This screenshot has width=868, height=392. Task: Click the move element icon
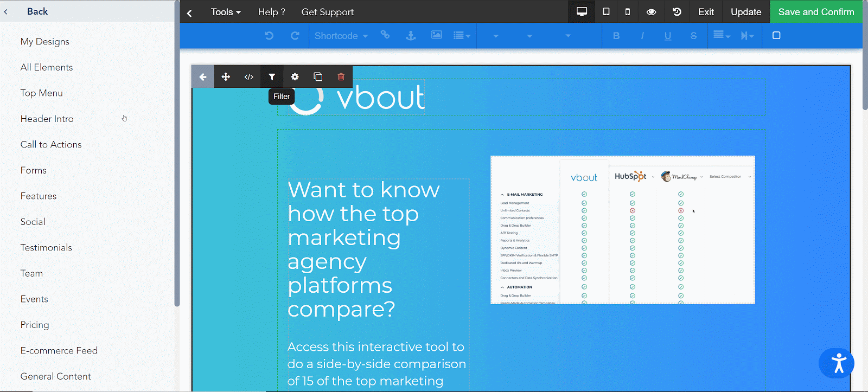coord(226,77)
